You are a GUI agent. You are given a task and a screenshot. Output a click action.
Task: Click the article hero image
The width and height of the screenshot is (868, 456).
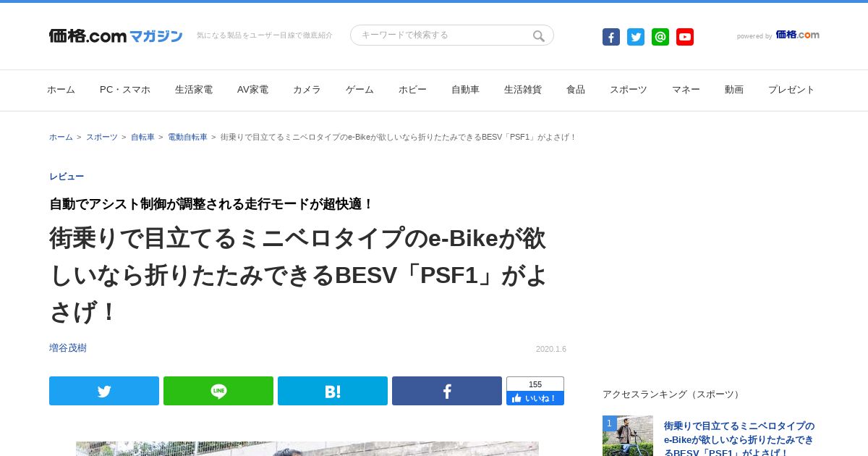tap(307, 449)
